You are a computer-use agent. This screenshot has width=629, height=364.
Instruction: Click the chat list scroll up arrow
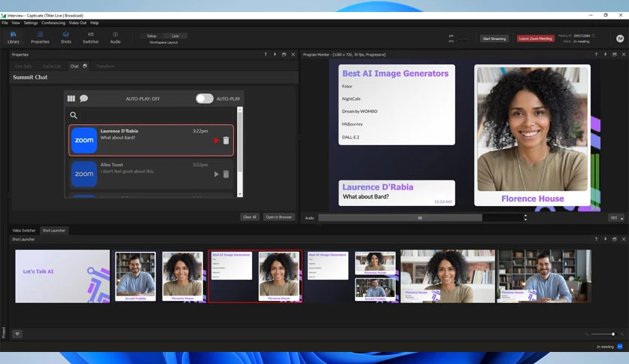click(x=240, y=110)
